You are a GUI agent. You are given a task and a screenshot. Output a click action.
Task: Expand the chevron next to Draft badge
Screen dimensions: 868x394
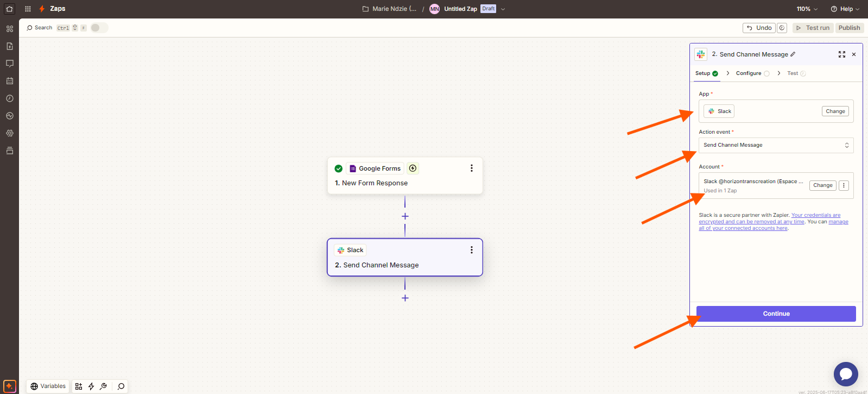pyautogui.click(x=503, y=9)
